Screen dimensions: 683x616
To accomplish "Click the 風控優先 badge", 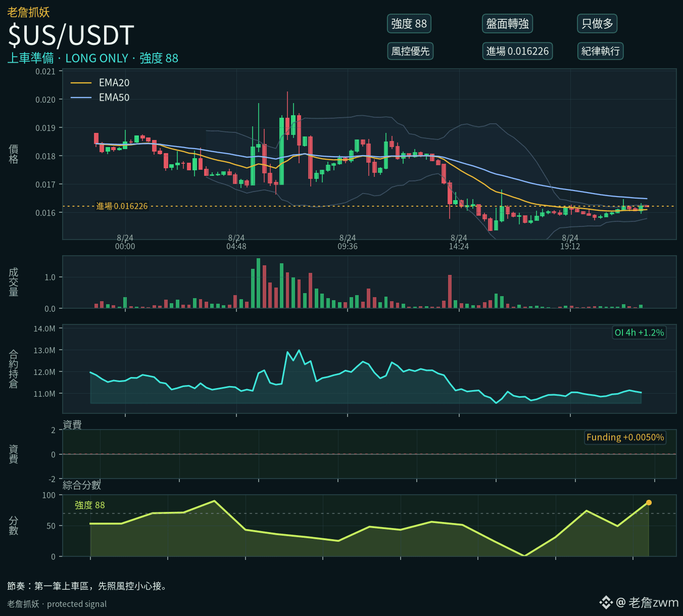I will (x=410, y=51).
